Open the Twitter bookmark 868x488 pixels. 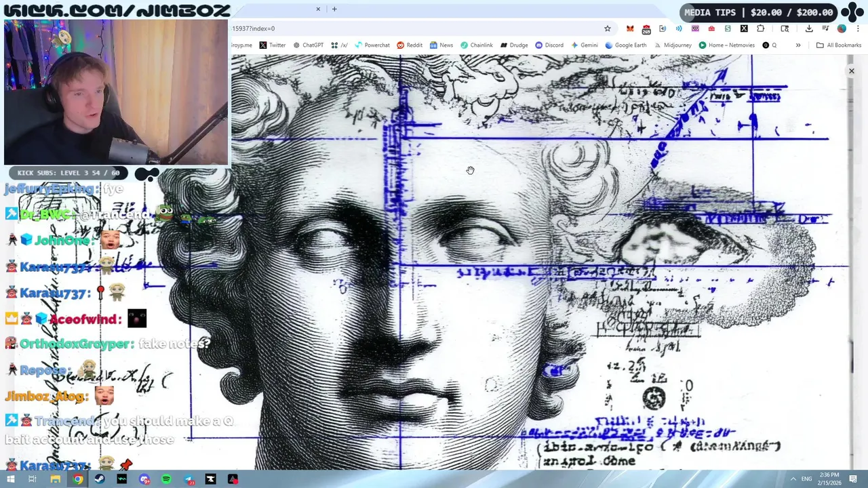coord(272,45)
